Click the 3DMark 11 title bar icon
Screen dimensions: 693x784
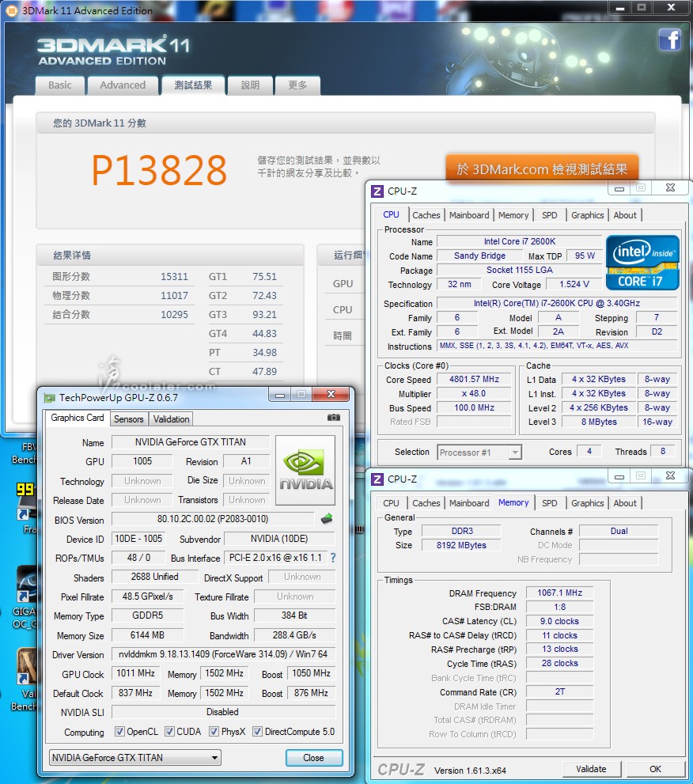click(12, 10)
